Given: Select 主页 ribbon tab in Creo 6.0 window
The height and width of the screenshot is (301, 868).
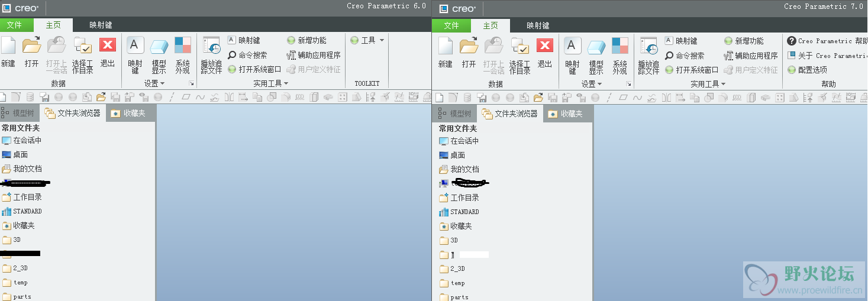Looking at the screenshot, I should [x=53, y=25].
